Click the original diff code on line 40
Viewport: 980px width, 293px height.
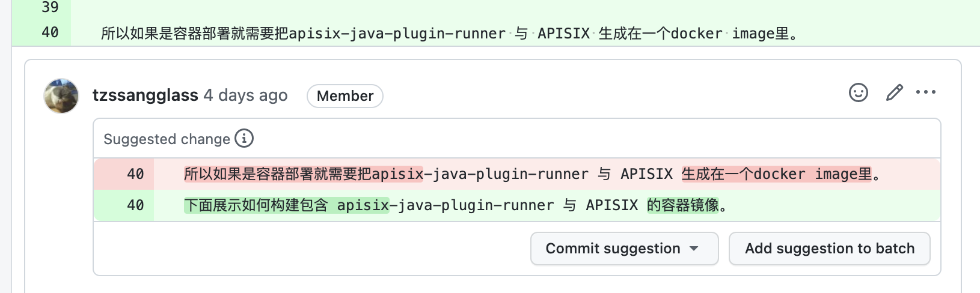tap(450, 34)
